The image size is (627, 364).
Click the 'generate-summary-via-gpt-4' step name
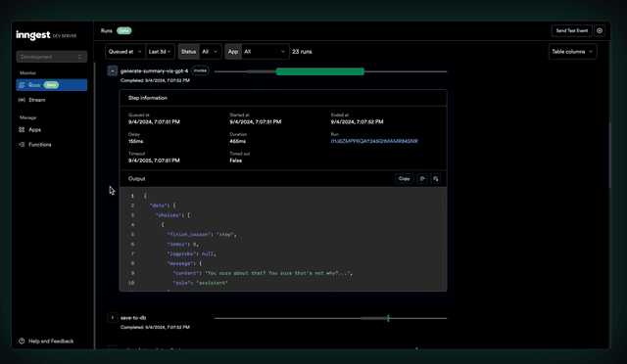coord(154,71)
